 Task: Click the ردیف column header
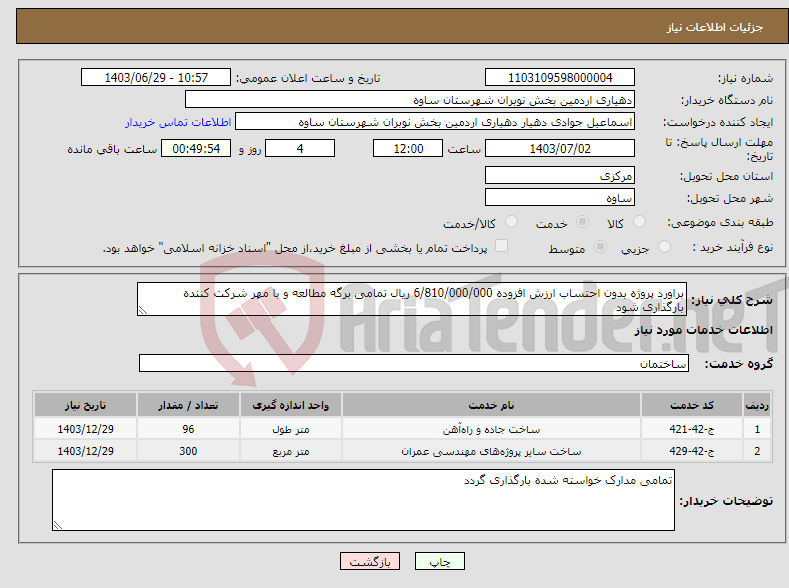coord(757,405)
